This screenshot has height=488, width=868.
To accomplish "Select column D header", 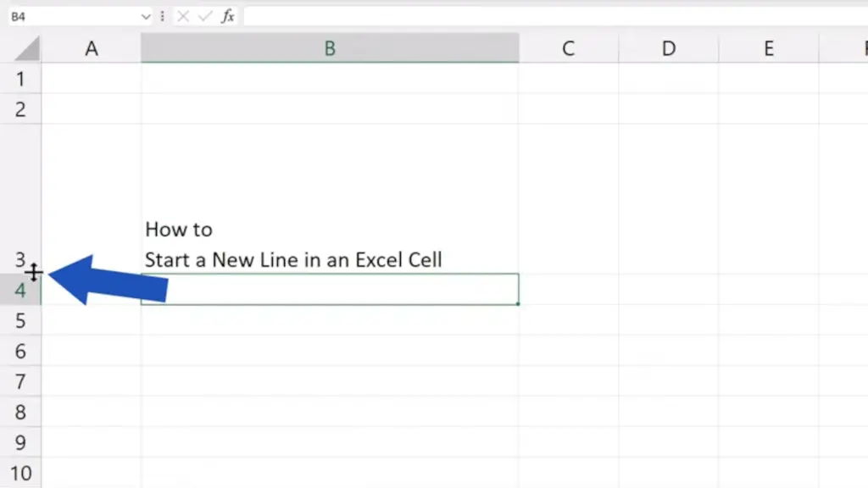I will (x=669, y=48).
